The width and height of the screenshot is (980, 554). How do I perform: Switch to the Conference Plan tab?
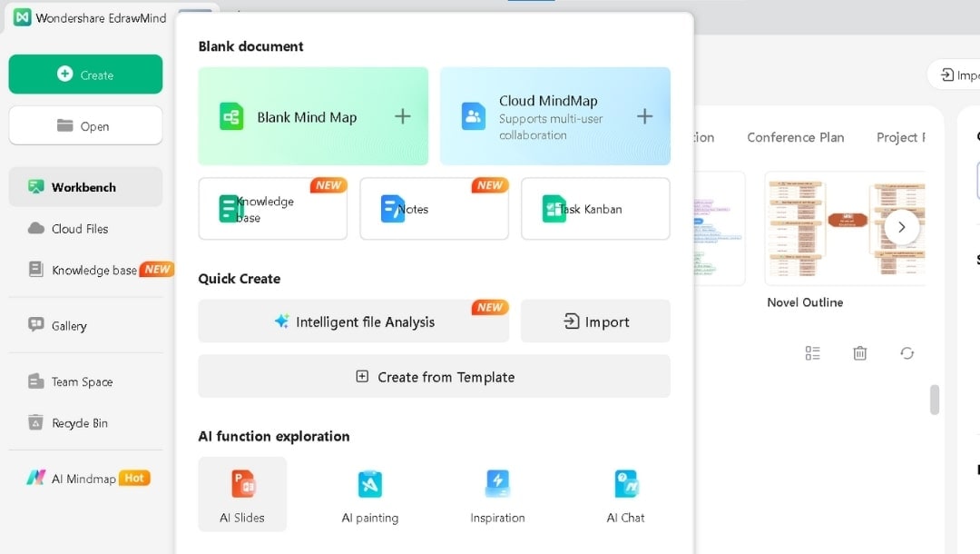pyautogui.click(x=796, y=137)
